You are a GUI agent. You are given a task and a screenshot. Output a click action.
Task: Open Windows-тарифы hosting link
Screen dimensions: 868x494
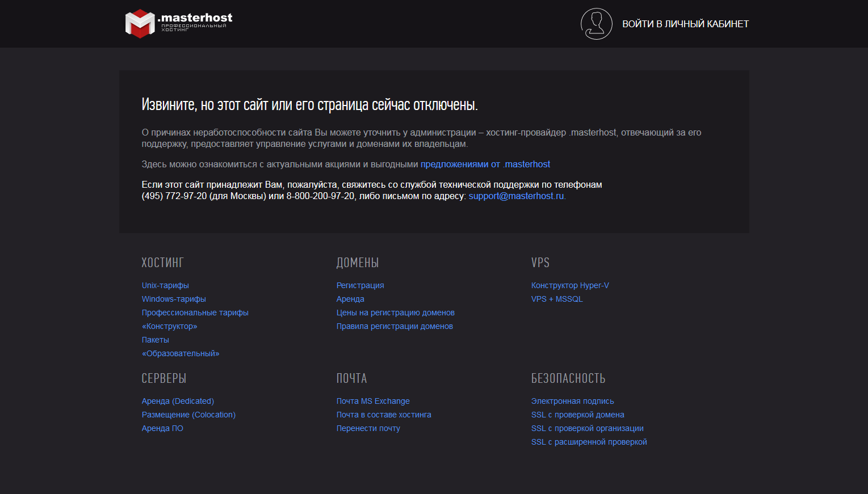174,299
